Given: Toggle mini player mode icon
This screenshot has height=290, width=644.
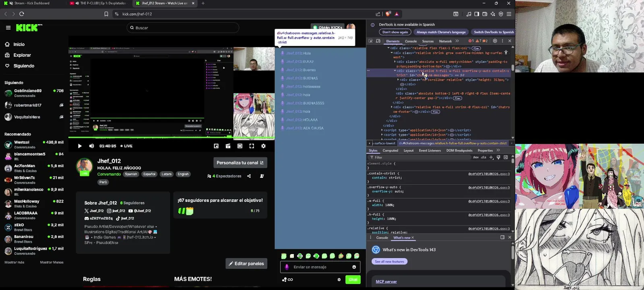Looking at the screenshot, I should (216, 146).
